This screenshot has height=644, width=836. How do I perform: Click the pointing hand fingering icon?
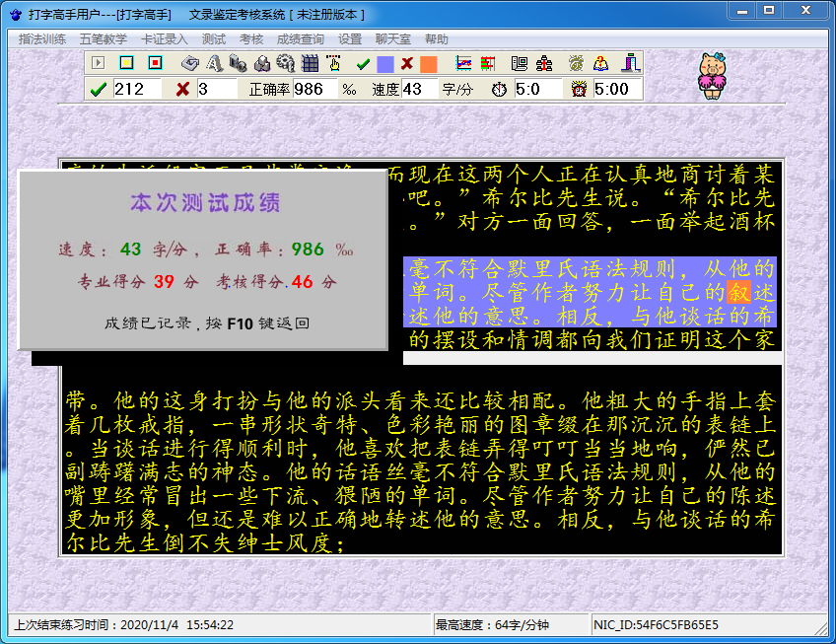[334, 63]
